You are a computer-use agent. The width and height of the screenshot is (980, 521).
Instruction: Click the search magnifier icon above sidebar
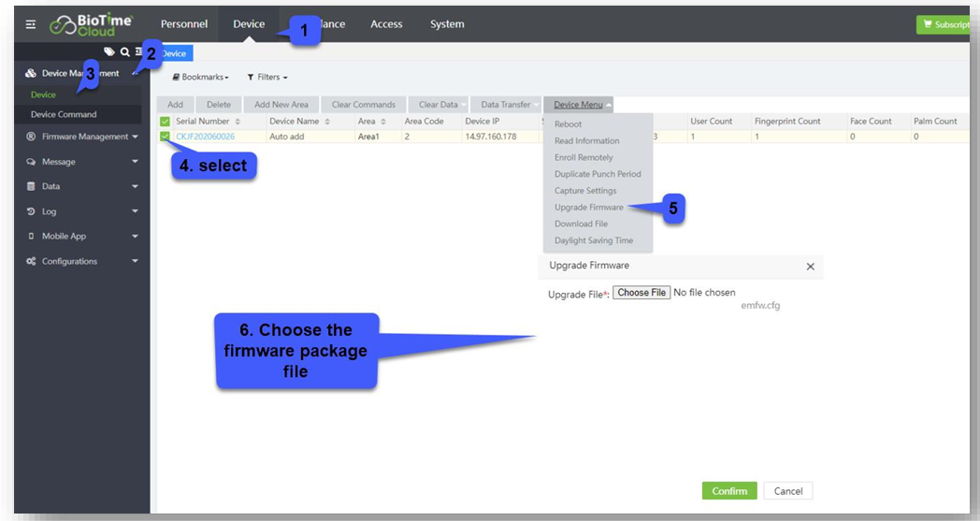coord(124,52)
